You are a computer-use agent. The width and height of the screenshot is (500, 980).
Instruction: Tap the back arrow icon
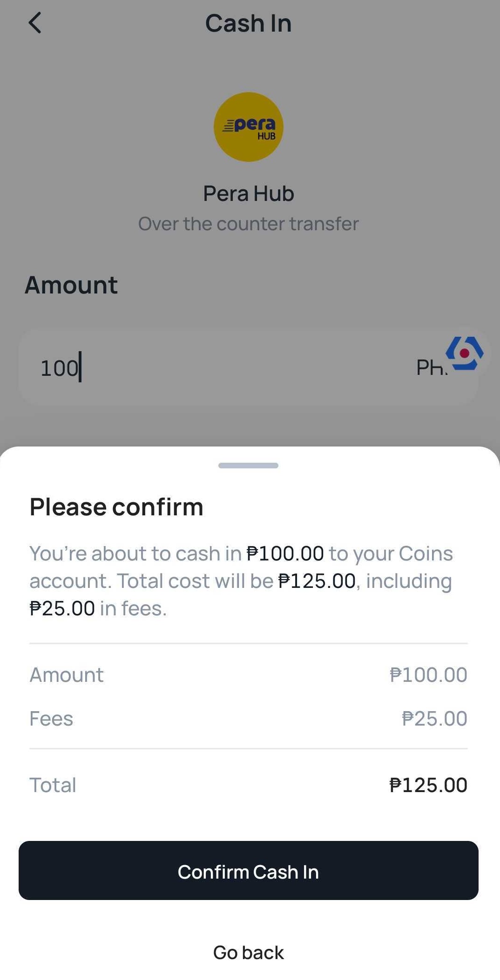coord(35,23)
